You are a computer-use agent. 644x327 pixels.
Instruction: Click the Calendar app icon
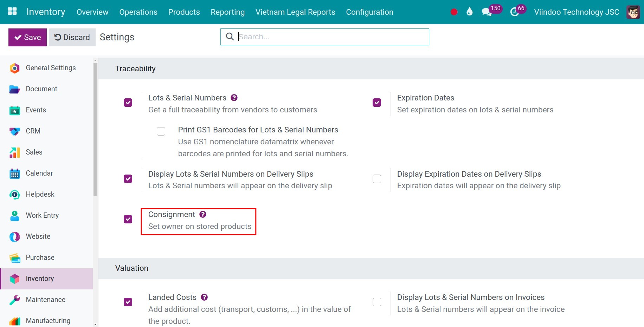[14, 174]
